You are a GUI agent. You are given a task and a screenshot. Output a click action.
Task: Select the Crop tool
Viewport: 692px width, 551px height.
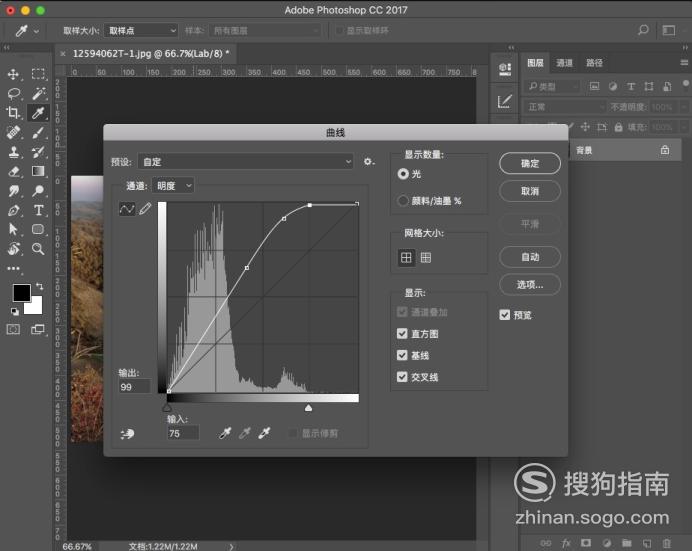[13, 112]
